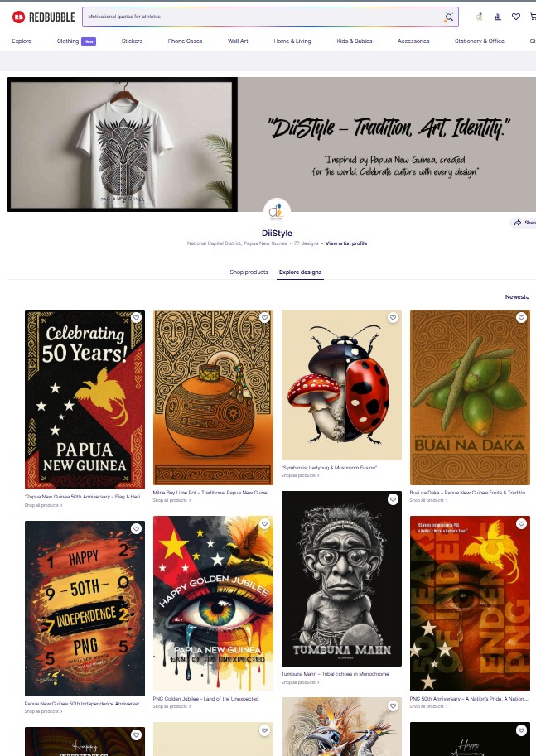Click the Redbubble logo
Screen dimensions: 536x756
tap(43, 17)
